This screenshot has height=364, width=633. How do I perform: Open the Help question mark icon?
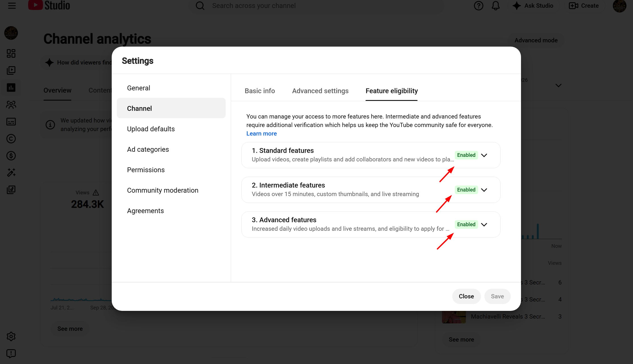[479, 6]
